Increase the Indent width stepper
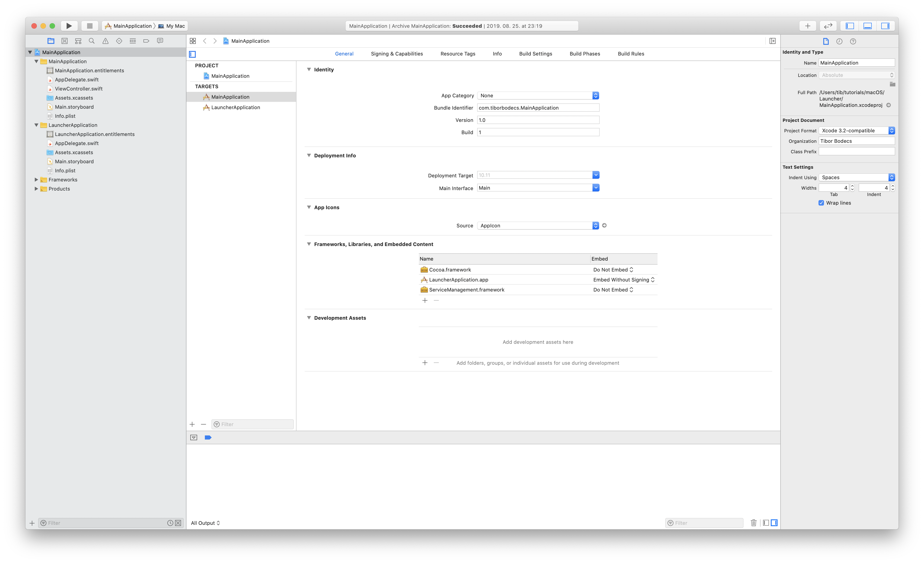Viewport: 924px width, 563px height. 892,186
